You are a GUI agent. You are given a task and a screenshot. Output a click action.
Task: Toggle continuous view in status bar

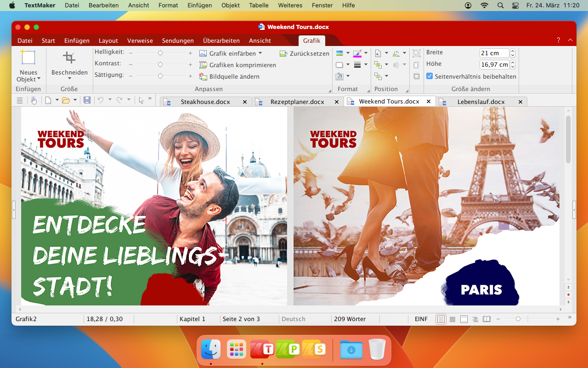(452, 319)
